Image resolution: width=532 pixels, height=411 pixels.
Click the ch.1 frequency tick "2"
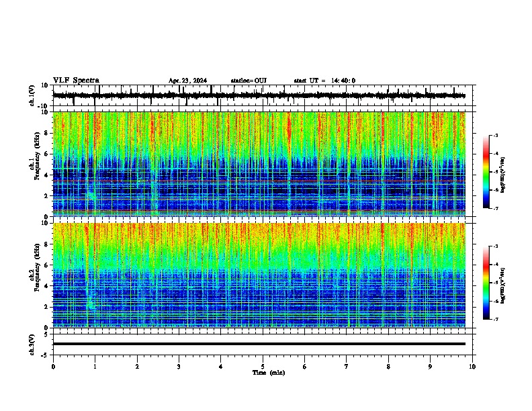[x=46, y=195]
